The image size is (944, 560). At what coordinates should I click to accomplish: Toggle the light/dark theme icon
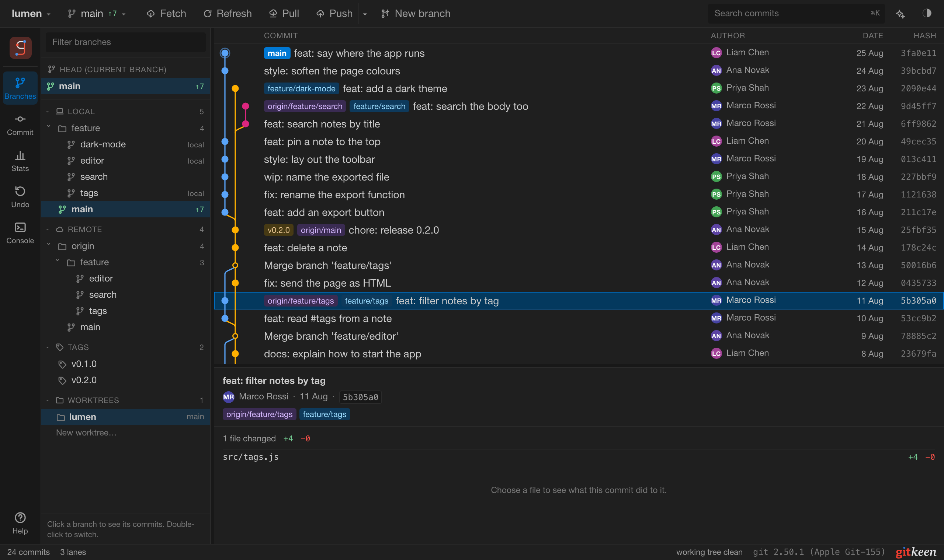click(927, 14)
